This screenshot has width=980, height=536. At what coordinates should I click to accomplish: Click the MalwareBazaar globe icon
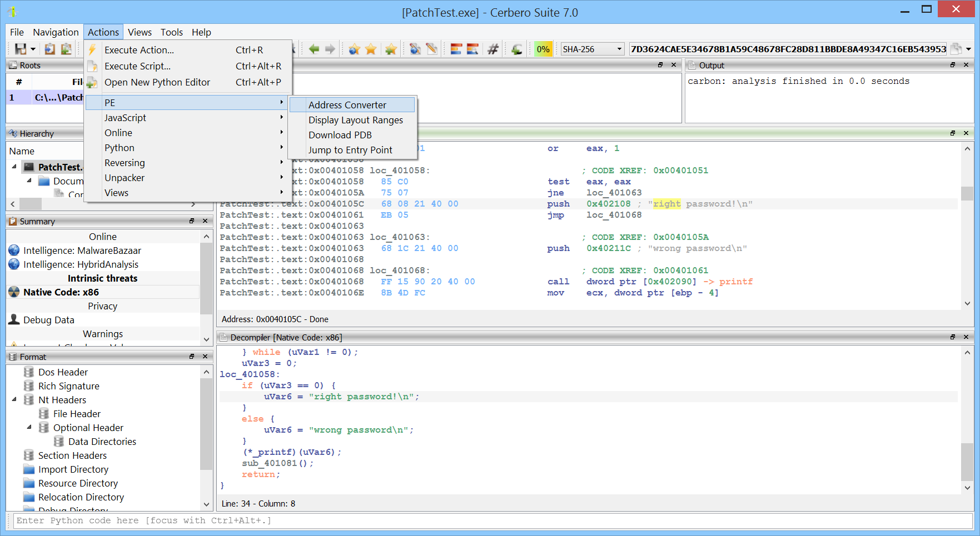point(14,251)
